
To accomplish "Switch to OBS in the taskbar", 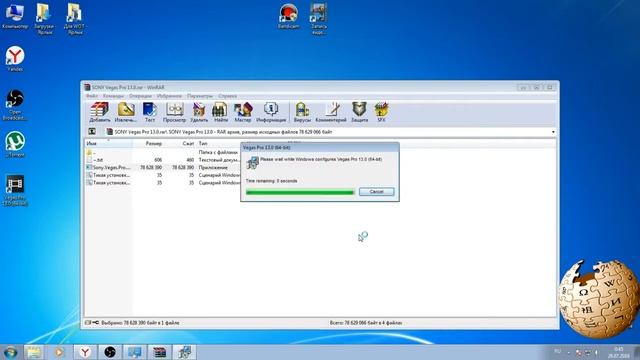I will (x=110, y=352).
